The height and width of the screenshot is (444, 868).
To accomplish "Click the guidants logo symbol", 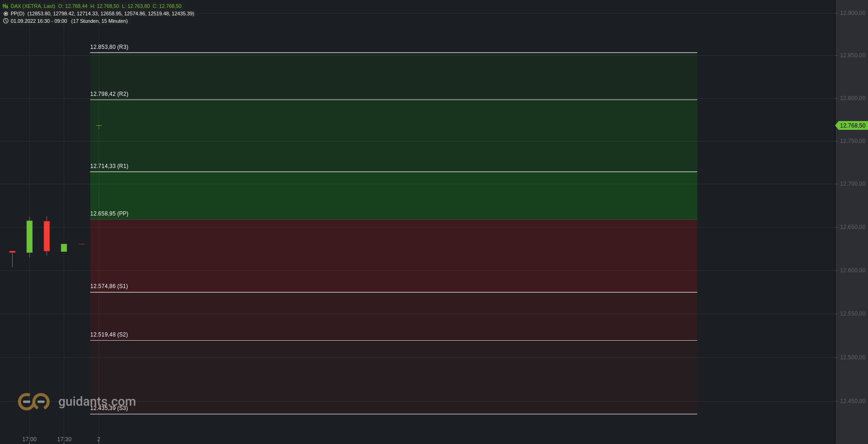I will click(33, 401).
